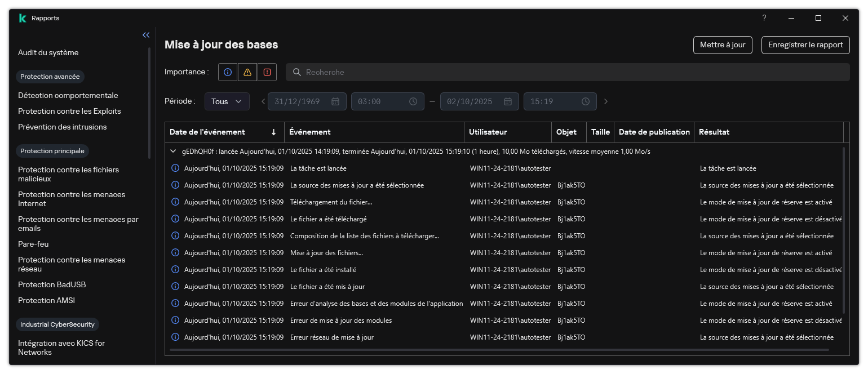
Task: Toggle the critical importance filter
Action: point(267,72)
